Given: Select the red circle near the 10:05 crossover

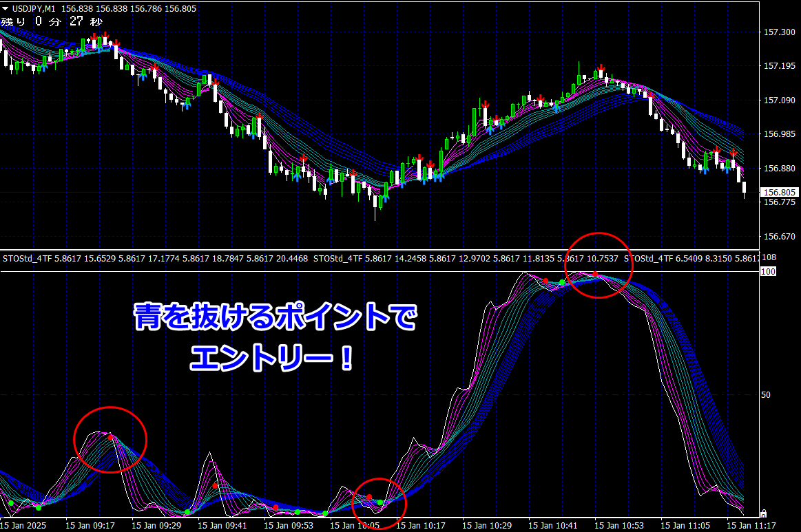Looking at the screenshot, I should coord(379,504).
